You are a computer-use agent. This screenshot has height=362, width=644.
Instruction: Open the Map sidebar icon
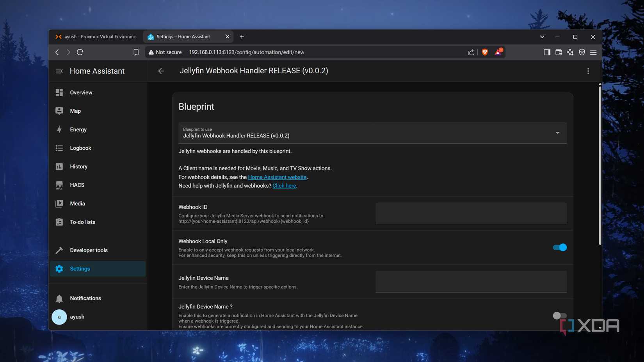pos(59,111)
